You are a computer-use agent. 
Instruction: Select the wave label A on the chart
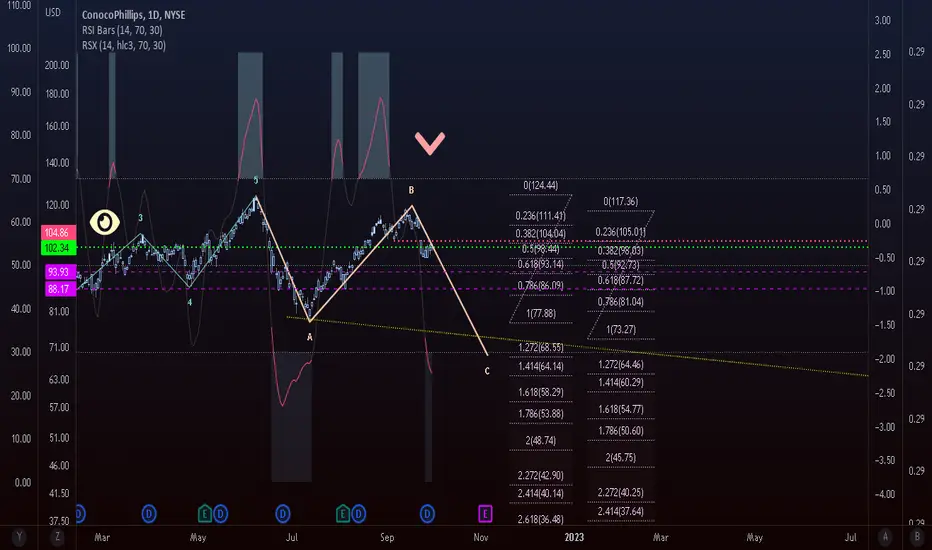309,337
